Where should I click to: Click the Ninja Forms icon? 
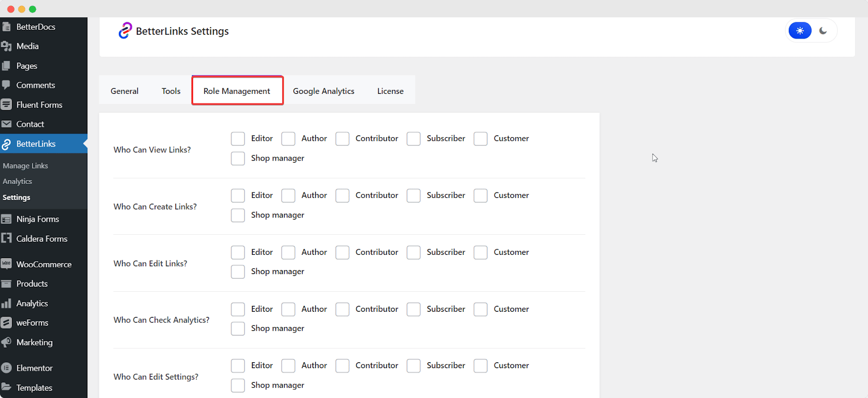[7, 219]
